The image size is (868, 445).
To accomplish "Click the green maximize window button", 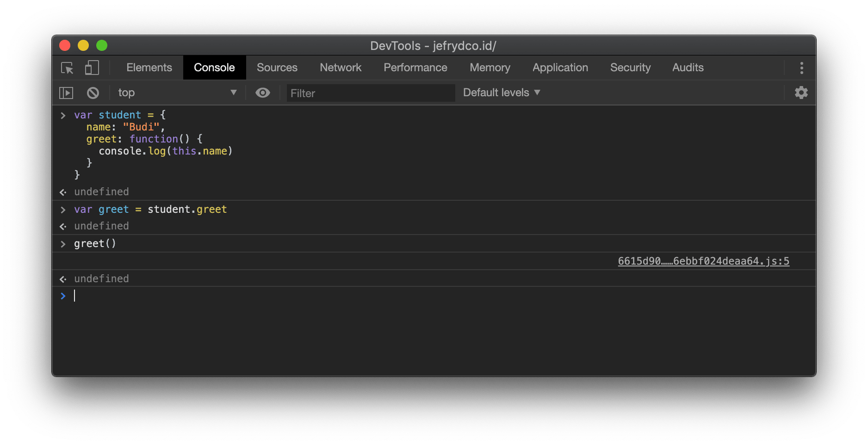I will 102,45.
